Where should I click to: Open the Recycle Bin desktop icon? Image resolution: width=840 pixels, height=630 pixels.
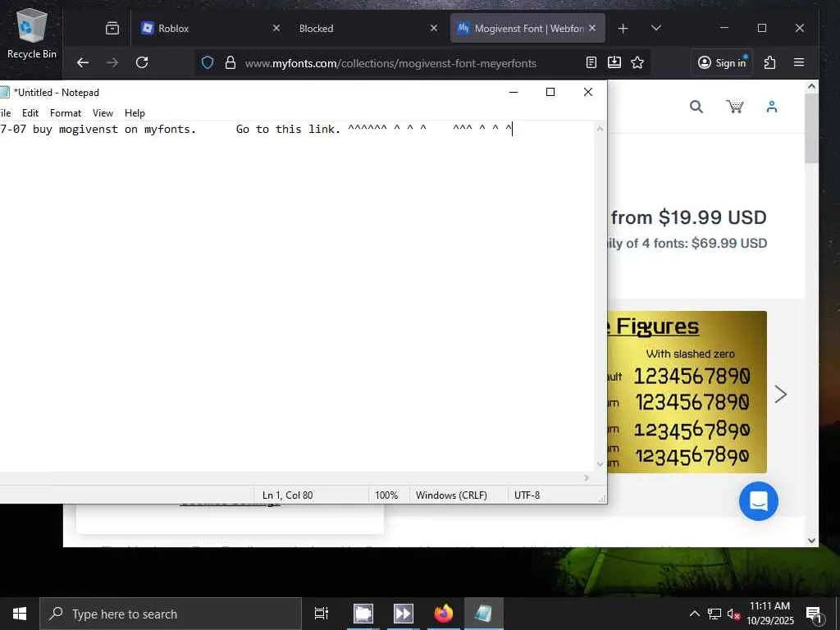(x=32, y=33)
